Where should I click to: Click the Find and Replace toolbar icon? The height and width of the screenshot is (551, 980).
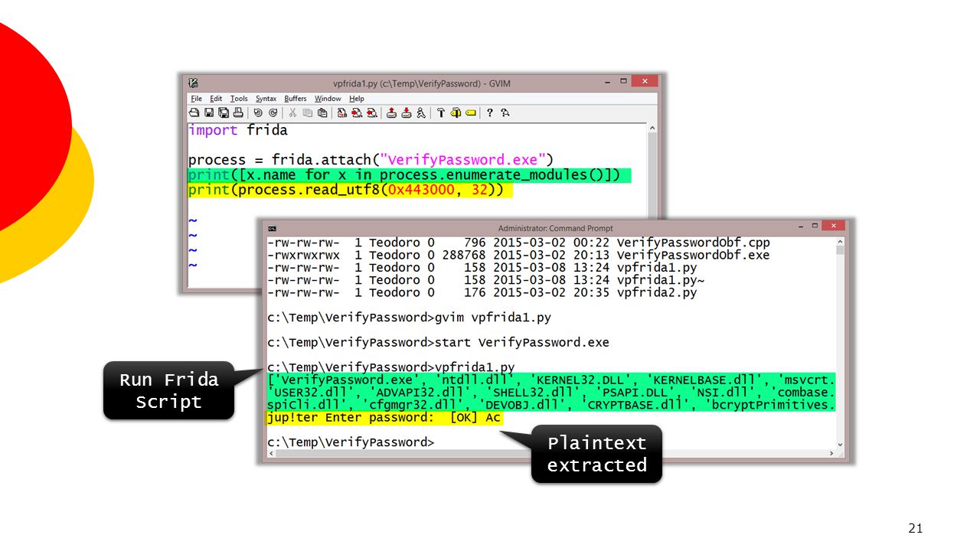pyautogui.click(x=342, y=112)
